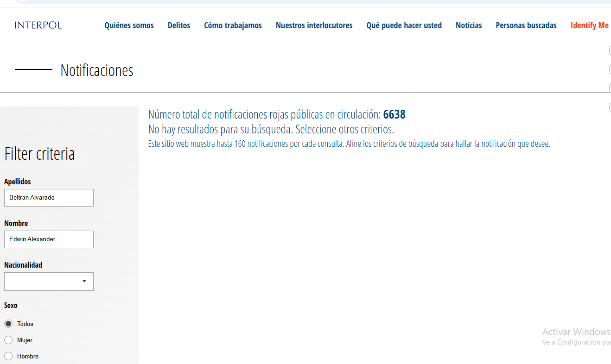Choose the Mujer radio option
The height and width of the screenshot is (364, 611).
(8, 340)
